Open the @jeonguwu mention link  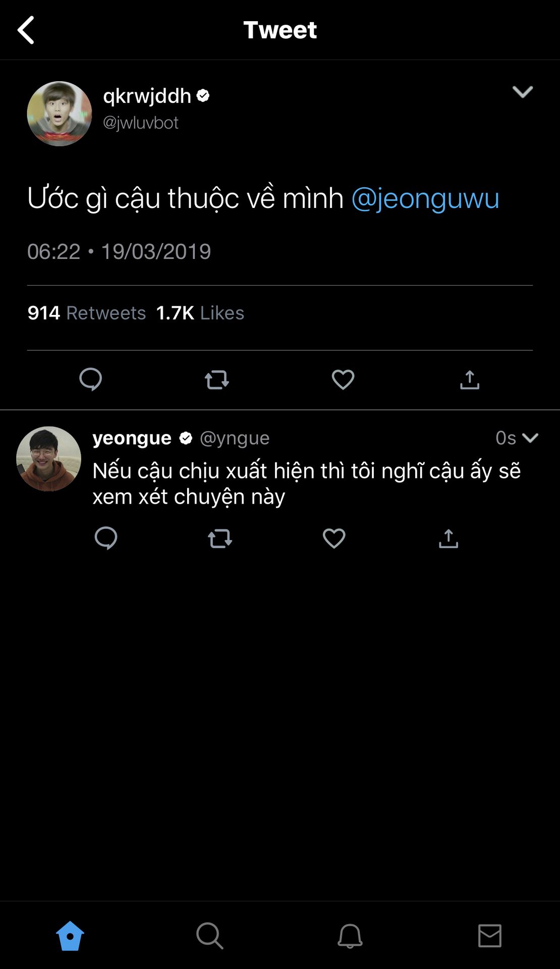coord(425,198)
